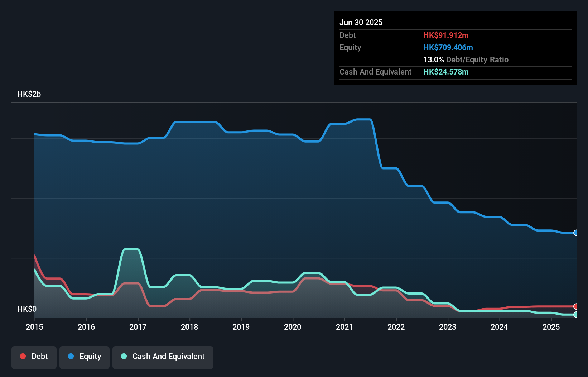Click the HK$2b y-axis label

click(x=29, y=94)
